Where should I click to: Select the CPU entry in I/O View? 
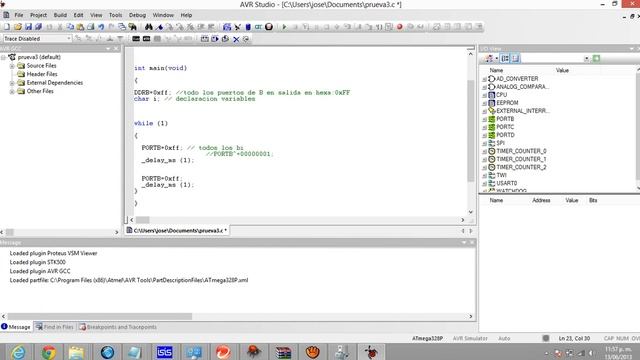(x=501, y=95)
